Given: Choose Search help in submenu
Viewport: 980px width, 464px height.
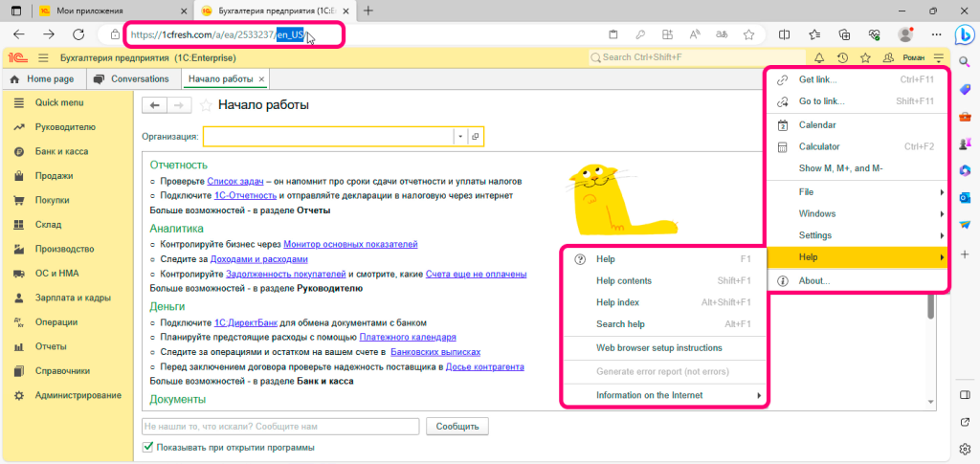Looking at the screenshot, I should [x=665, y=324].
